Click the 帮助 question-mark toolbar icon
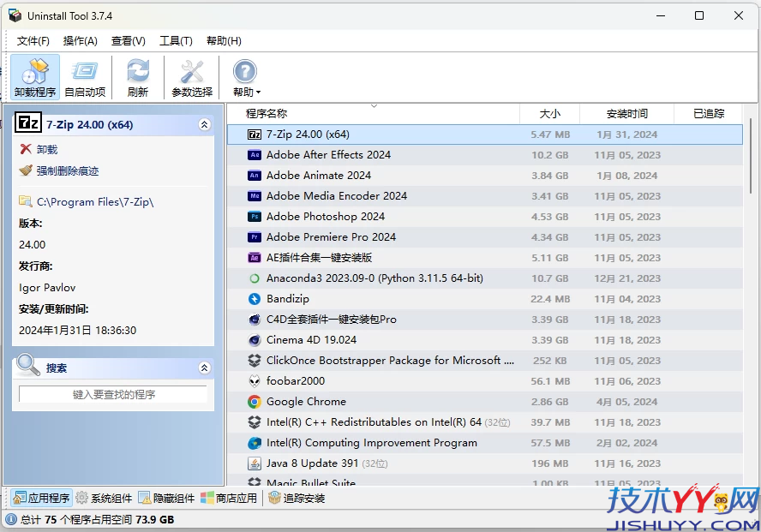Image resolution: width=761 pixels, height=532 pixels. click(x=244, y=70)
